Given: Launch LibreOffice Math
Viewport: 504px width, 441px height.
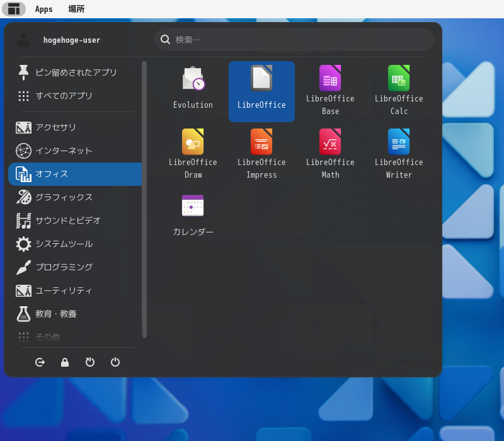Looking at the screenshot, I should pyautogui.click(x=330, y=154).
